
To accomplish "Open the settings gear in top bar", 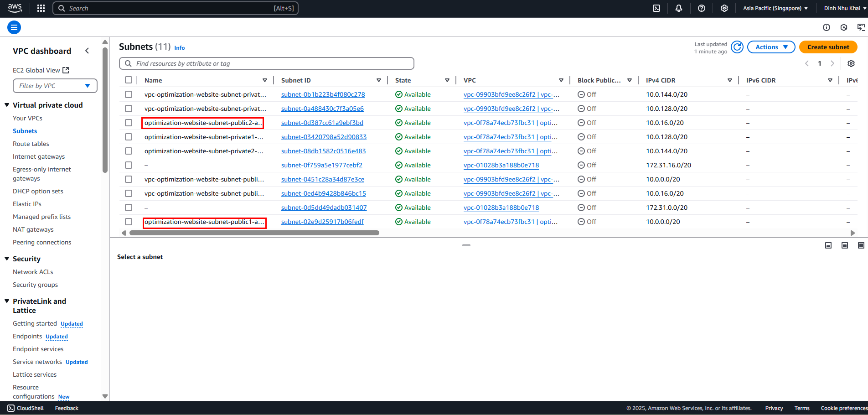I will click(724, 8).
